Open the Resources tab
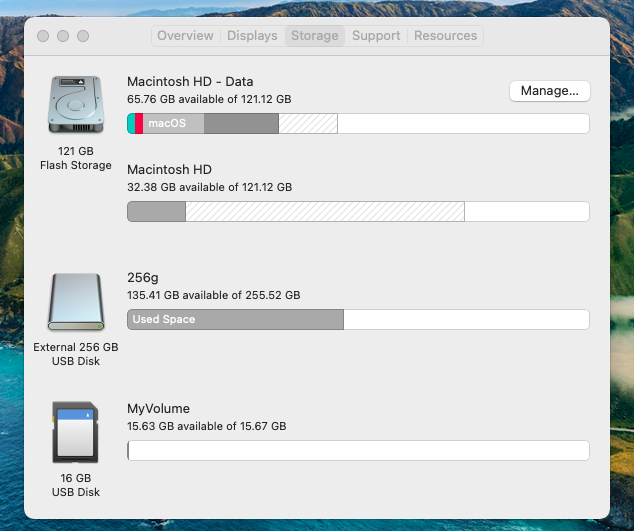This screenshot has width=634, height=531. pyautogui.click(x=446, y=36)
